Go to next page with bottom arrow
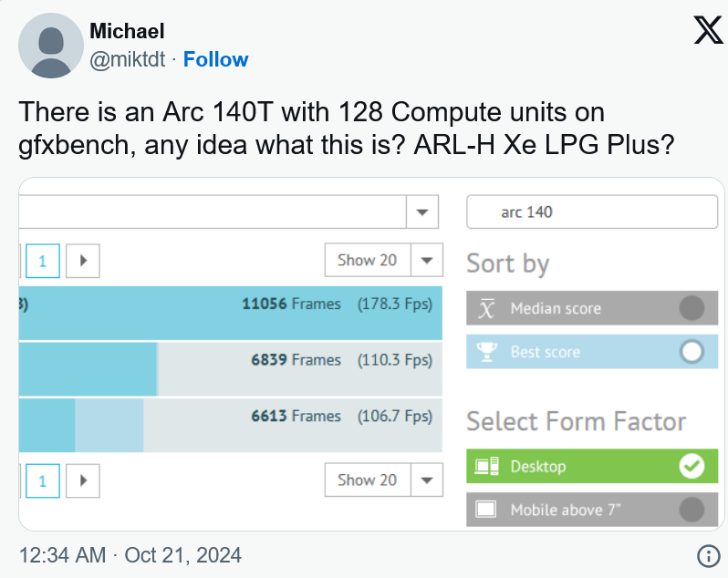728x578 pixels. click(83, 480)
